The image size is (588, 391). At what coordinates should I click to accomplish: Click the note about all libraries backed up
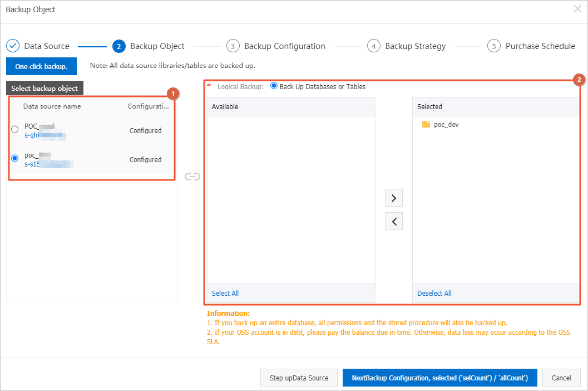pos(172,65)
